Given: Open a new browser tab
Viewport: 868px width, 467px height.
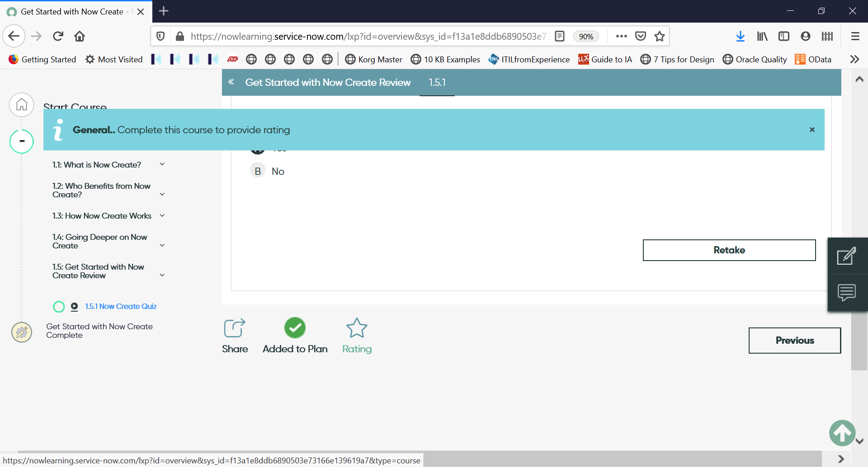Looking at the screenshot, I should pyautogui.click(x=164, y=11).
